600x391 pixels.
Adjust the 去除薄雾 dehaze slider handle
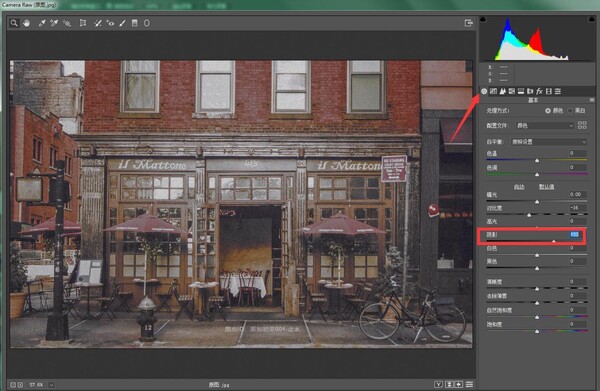tap(537, 303)
